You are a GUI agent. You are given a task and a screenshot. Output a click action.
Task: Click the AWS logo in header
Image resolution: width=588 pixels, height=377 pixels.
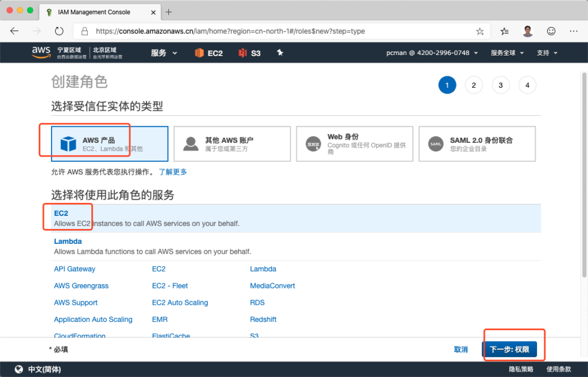click(41, 52)
